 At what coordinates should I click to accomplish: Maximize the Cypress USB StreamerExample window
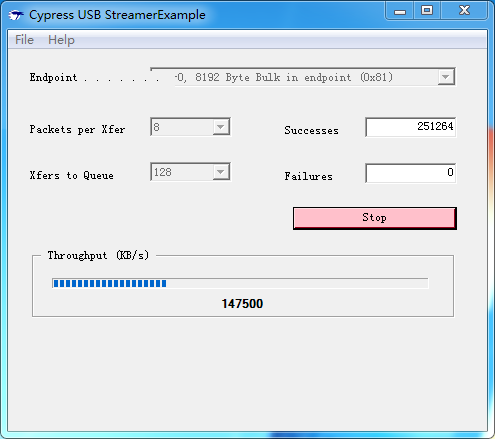click(427, 11)
